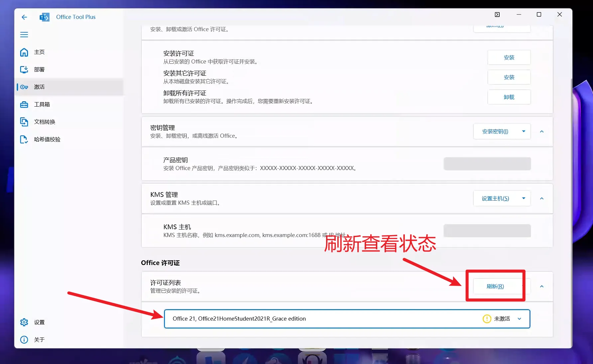
Task: Maximize the Office Tool Plus window
Action: coord(539,15)
